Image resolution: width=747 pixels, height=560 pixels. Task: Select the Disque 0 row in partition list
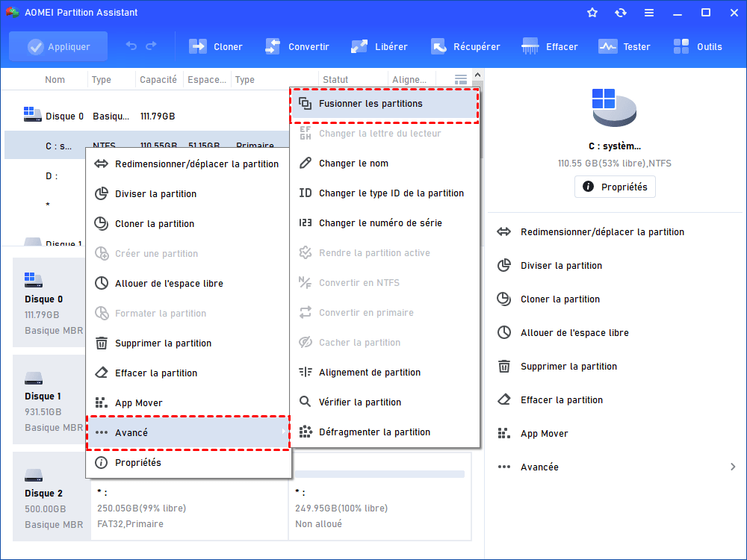click(146, 116)
